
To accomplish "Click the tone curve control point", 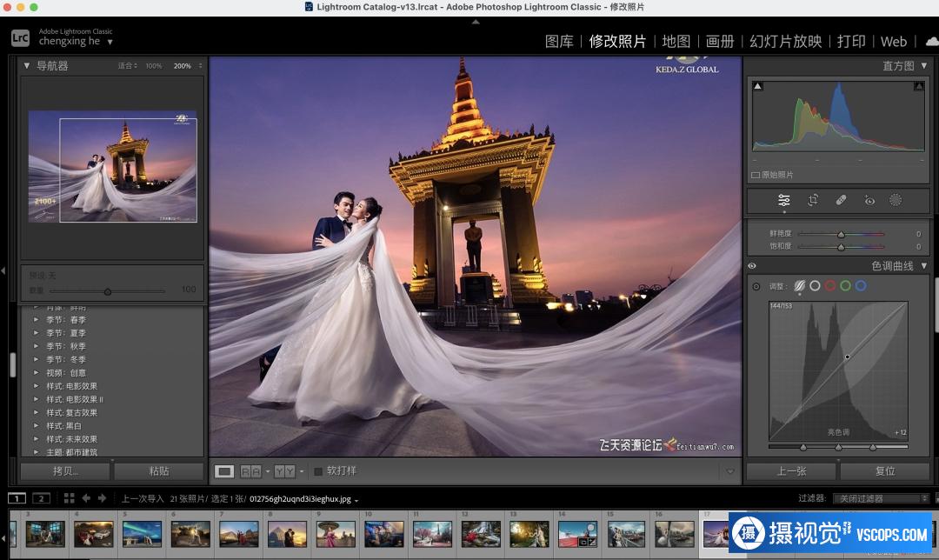I will click(x=848, y=357).
